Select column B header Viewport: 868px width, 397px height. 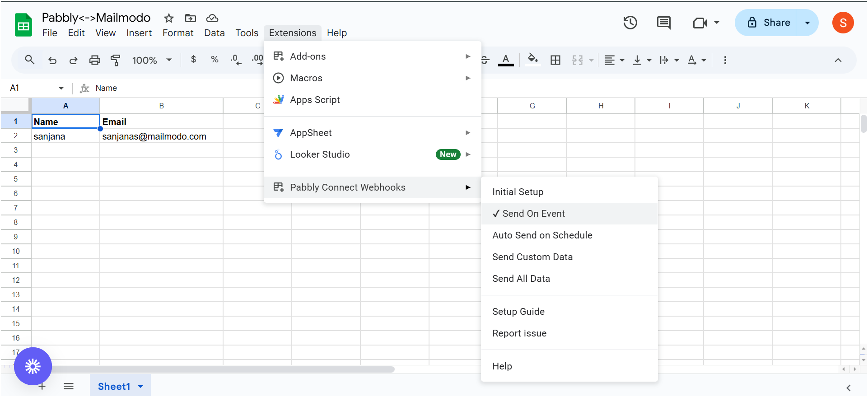coord(162,106)
